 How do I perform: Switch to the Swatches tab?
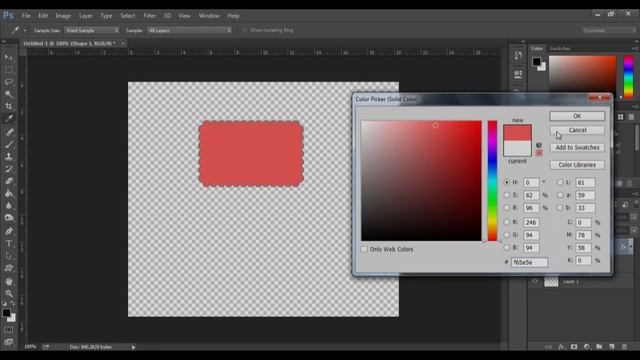560,49
